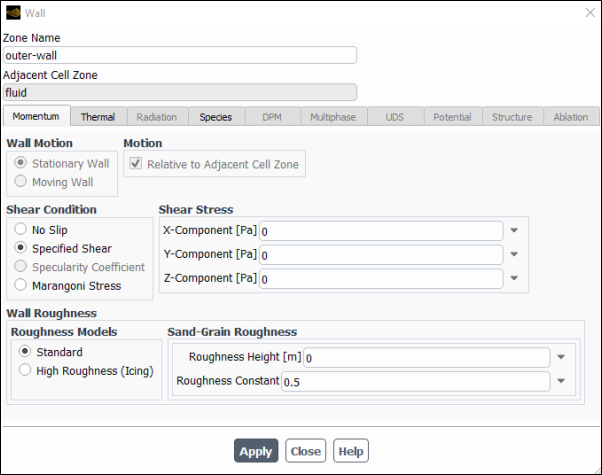The image size is (602, 475).
Task: Select Marangoni Stress shear option
Action: [x=20, y=285]
